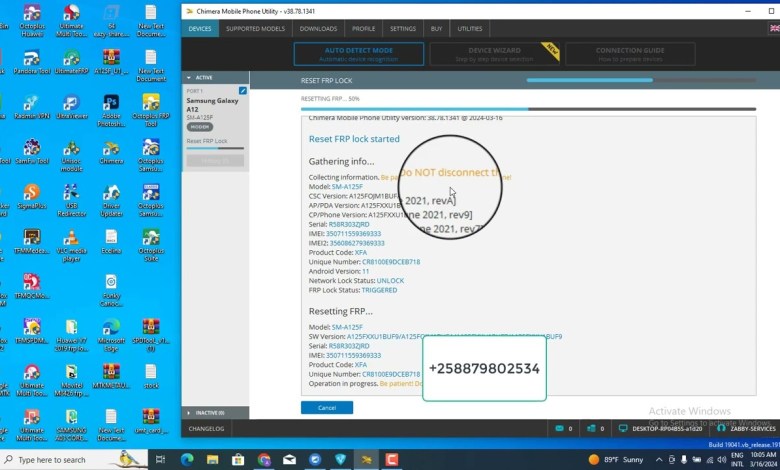Open SETTINGS tab
780x470 pixels.
click(x=403, y=29)
